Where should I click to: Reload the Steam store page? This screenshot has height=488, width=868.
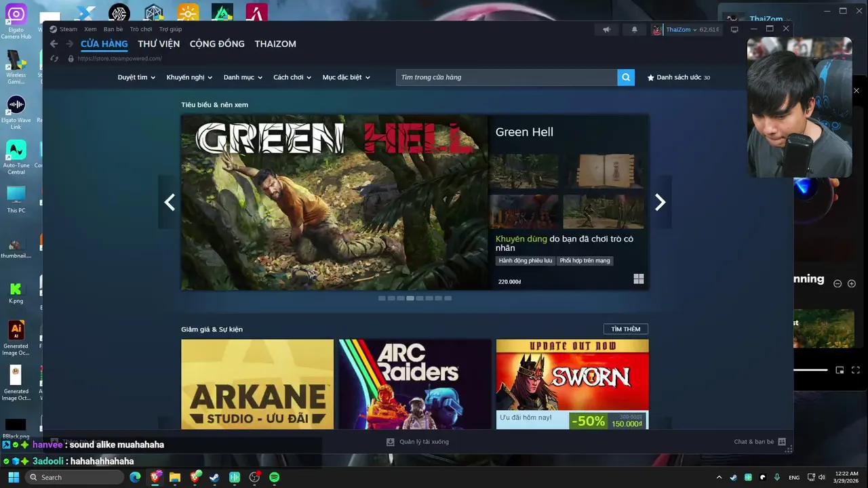pyautogui.click(x=55, y=59)
